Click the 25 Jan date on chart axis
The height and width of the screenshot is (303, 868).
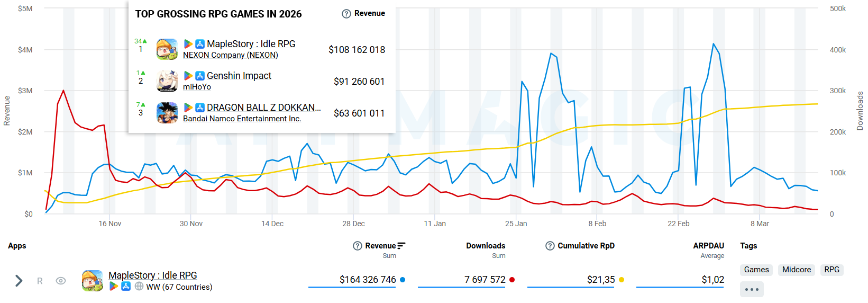516,224
